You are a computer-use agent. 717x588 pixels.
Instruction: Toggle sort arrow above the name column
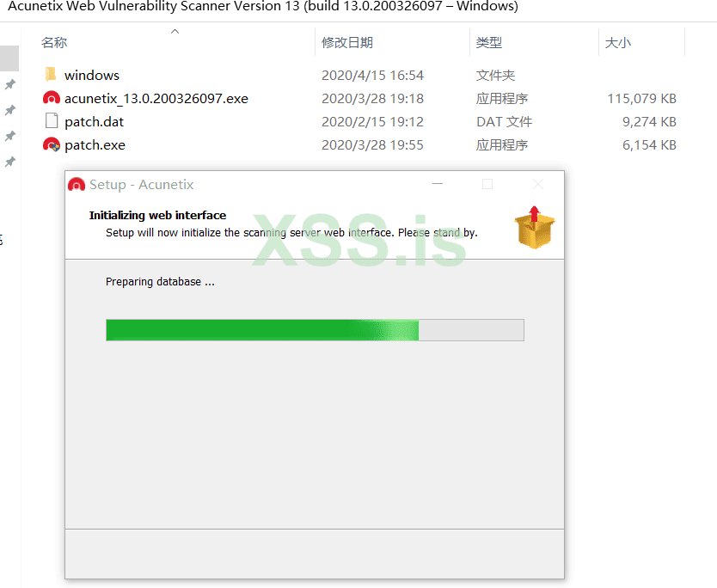coord(175,31)
